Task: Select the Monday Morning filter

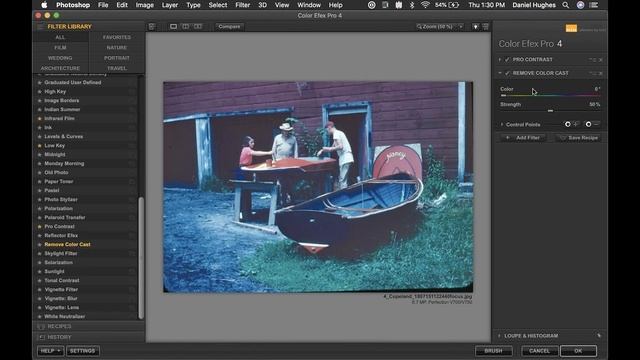Action: (64, 164)
